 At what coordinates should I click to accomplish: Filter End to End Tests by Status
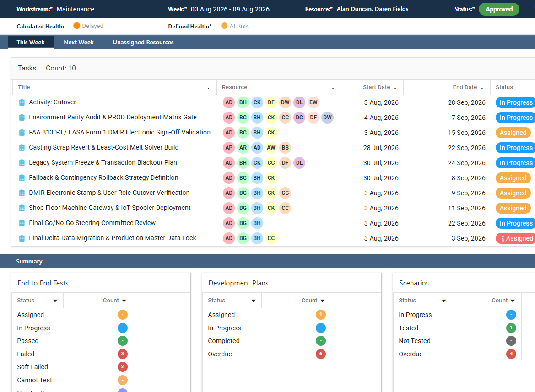coord(55,301)
